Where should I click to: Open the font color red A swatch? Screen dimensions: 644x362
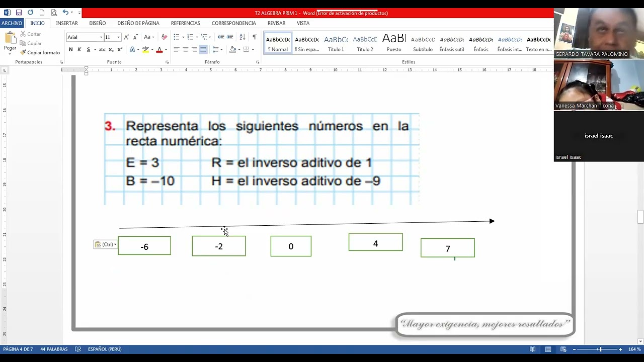point(159,49)
